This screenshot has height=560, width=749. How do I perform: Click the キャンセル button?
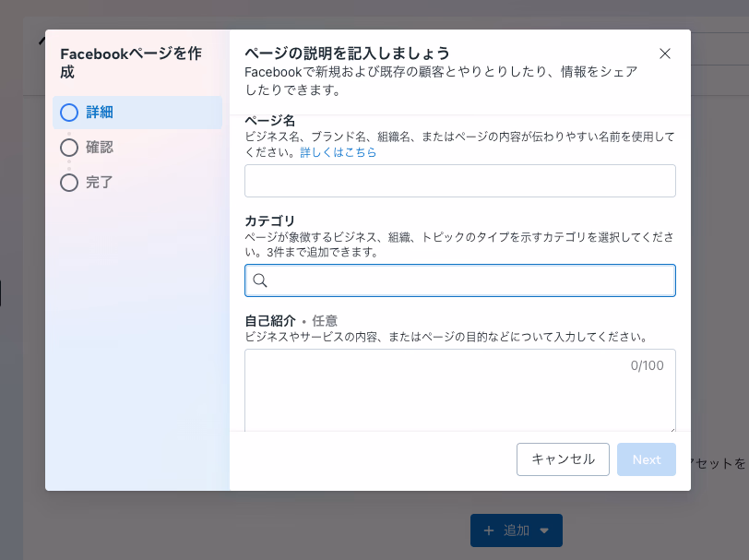point(563,459)
